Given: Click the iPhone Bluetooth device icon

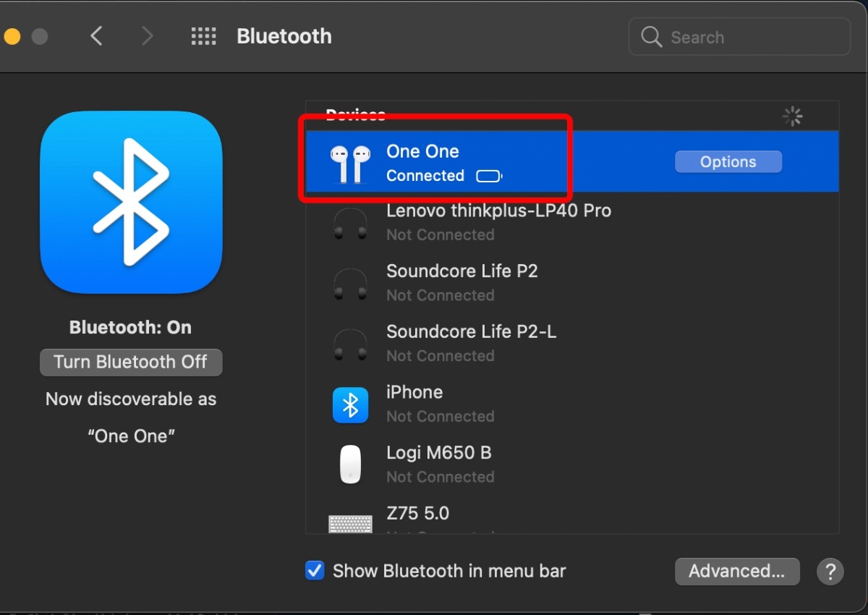Looking at the screenshot, I should coord(350,404).
